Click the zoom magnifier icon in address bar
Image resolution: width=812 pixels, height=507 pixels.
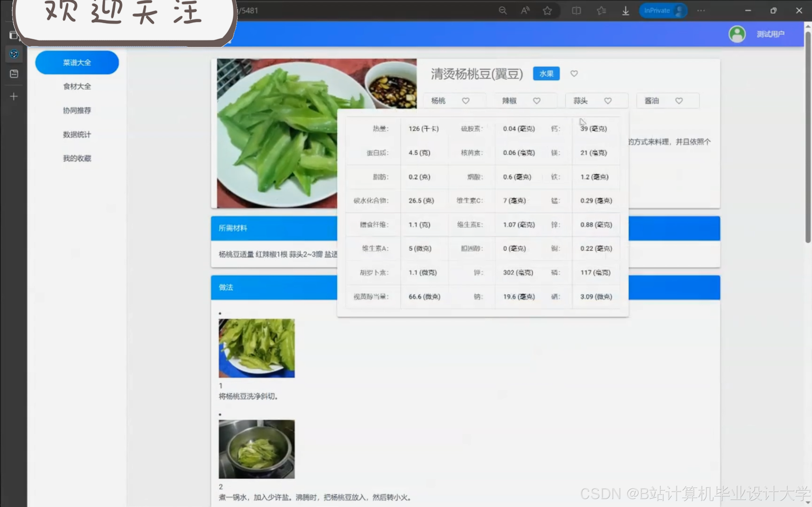[x=502, y=11]
